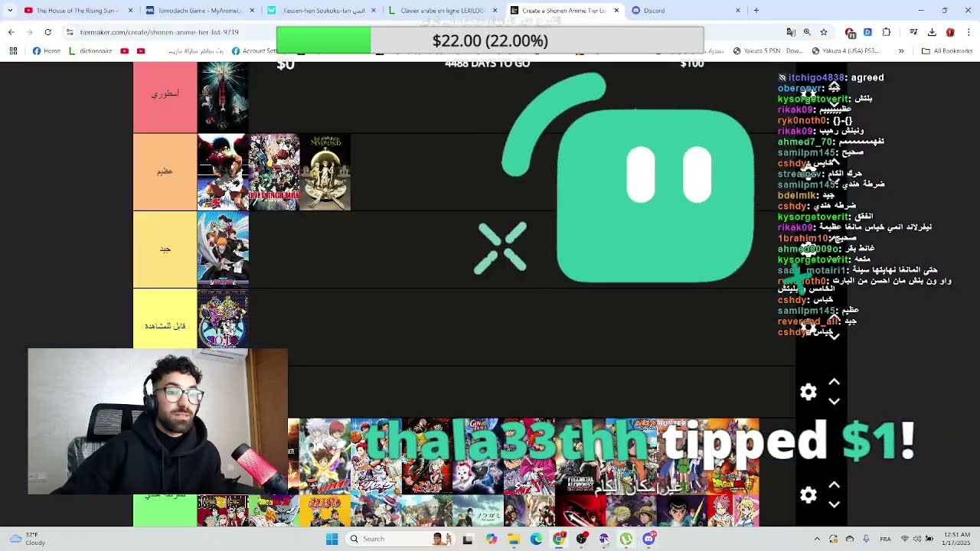The image size is (980, 551).
Task: Open the All Bookmarks folder
Action: 947,51
